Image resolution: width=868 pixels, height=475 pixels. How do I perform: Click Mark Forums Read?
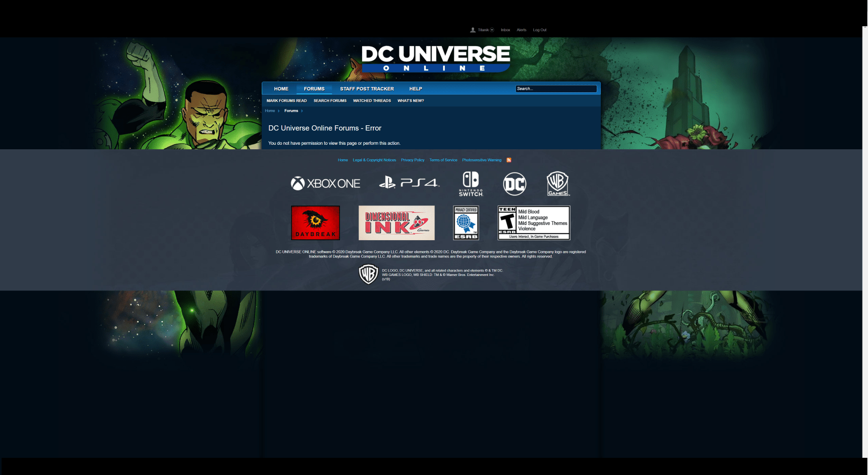click(286, 100)
